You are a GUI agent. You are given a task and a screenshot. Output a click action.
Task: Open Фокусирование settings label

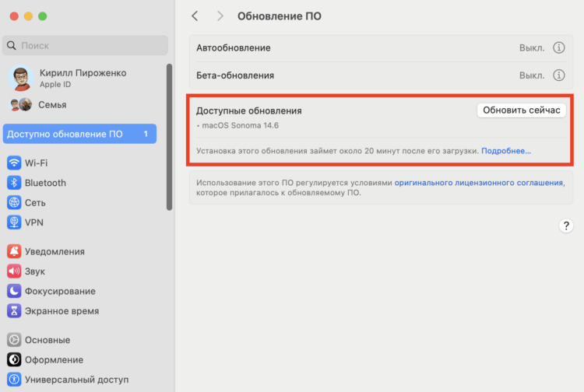pyautogui.click(x=60, y=291)
